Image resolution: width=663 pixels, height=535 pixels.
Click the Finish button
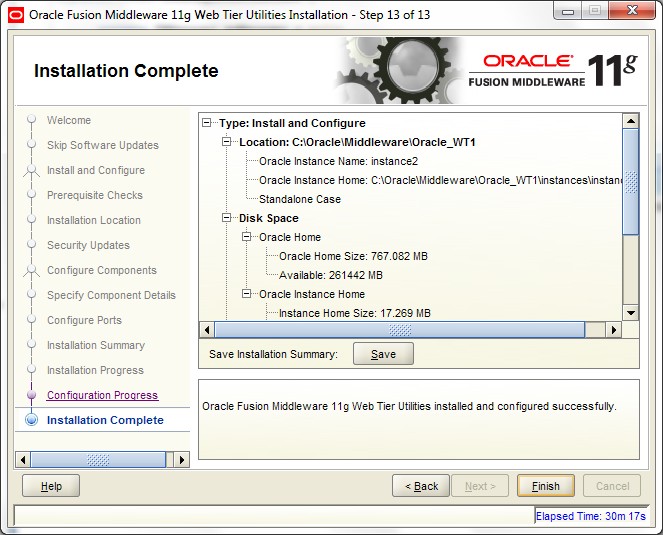[545, 486]
